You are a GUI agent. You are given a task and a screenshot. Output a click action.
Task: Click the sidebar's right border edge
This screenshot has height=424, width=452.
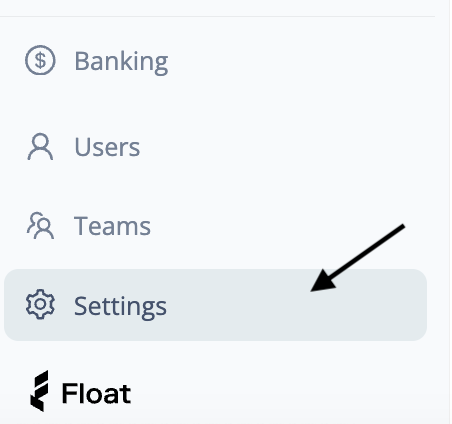449,212
